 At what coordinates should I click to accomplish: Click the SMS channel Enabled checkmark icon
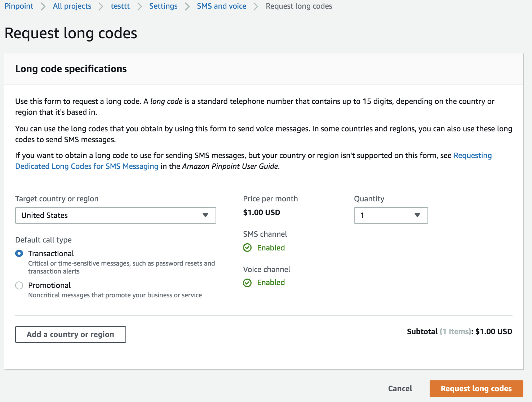click(x=247, y=248)
